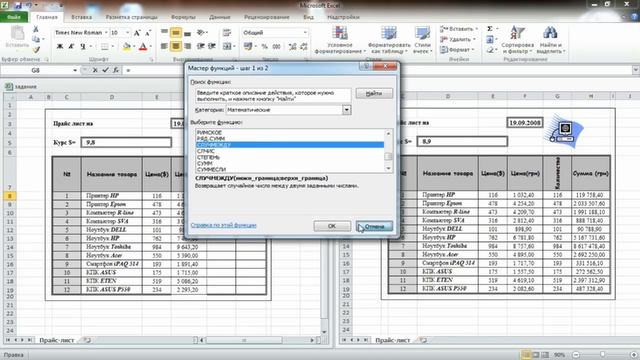Increase font size with the large A icon

point(137,33)
